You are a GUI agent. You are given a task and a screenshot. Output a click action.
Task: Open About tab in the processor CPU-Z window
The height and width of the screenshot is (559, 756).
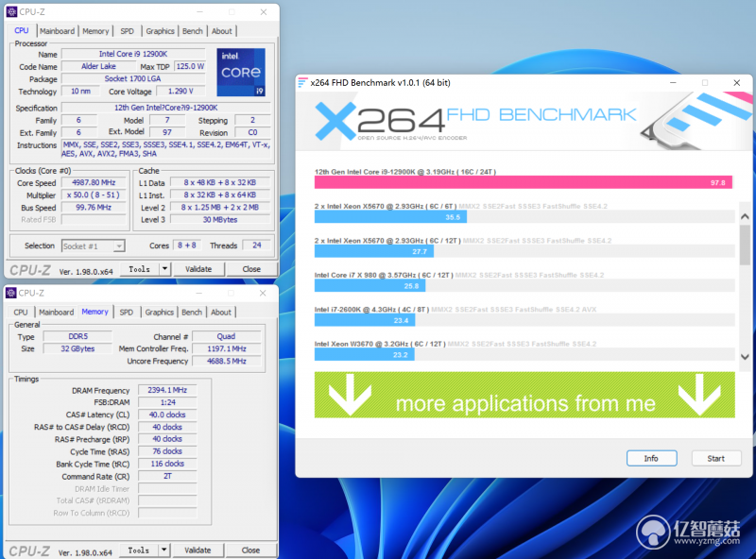tap(222, 31)
